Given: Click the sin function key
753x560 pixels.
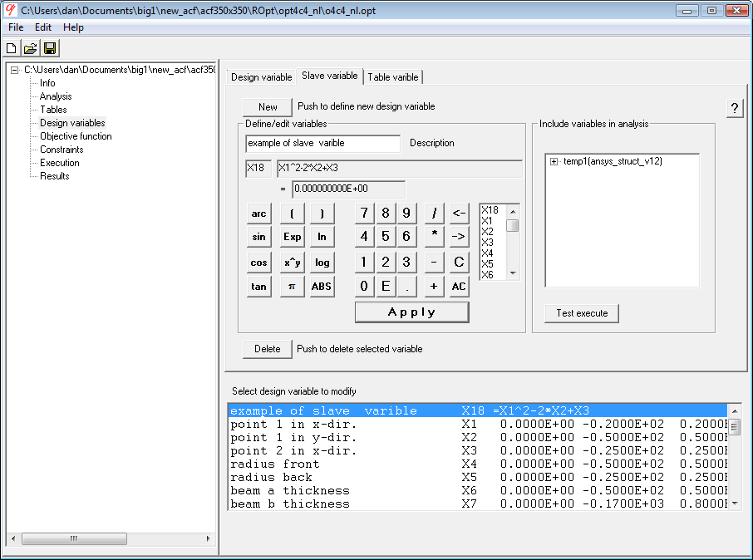Looking at the screenshot, I should tap(258, 237).
